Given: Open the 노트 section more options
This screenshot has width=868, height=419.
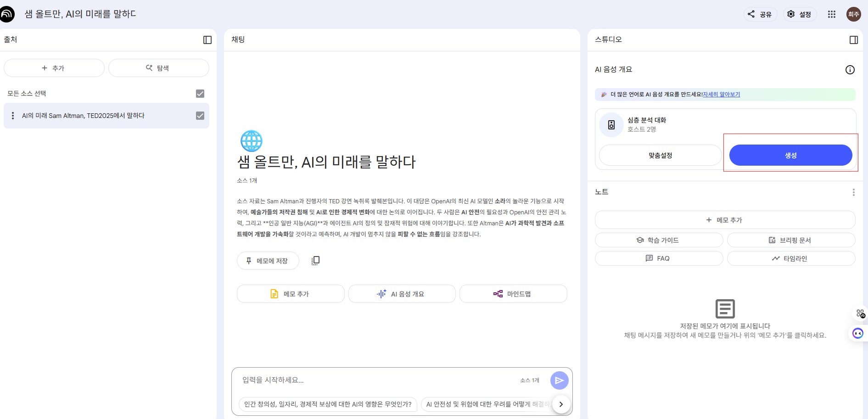Looking at the screenshot, I should (854, 192).
